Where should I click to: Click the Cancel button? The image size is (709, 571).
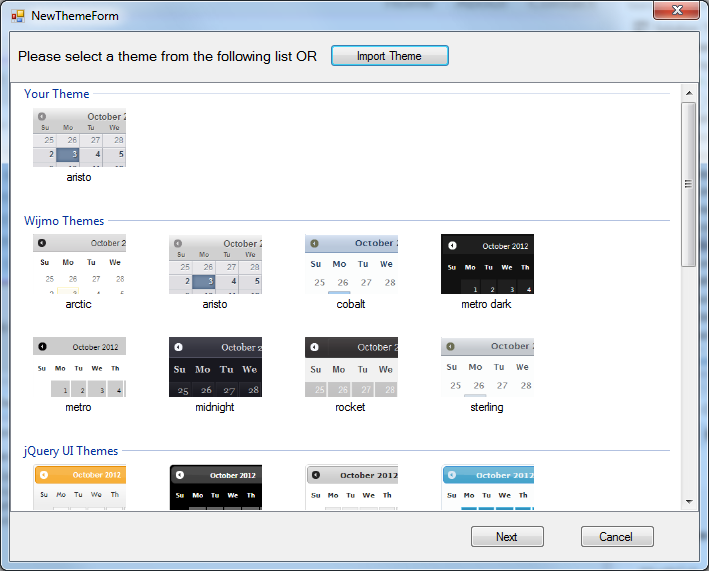(617, 537)
